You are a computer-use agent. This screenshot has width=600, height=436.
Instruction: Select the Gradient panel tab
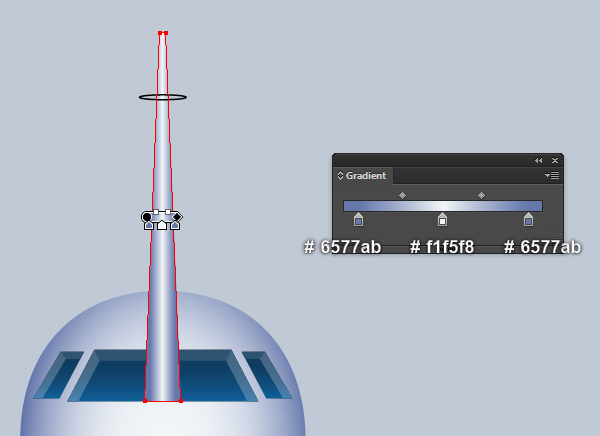click(x=362, y=176)
